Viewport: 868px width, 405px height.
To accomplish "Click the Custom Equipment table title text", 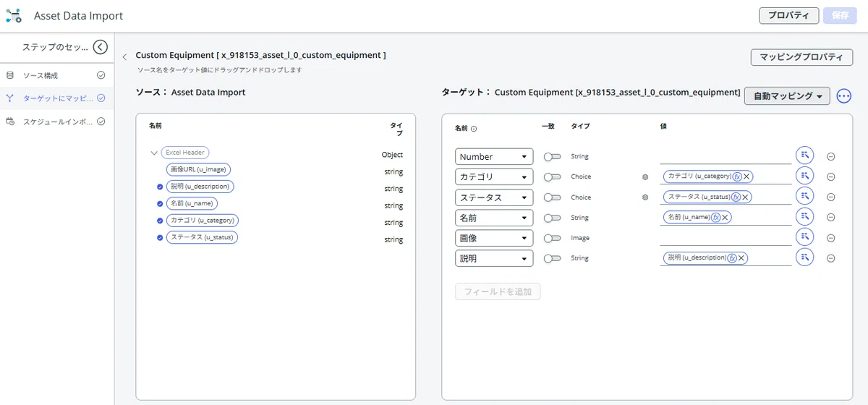I will pyautogui.click(x=260, y=55).
